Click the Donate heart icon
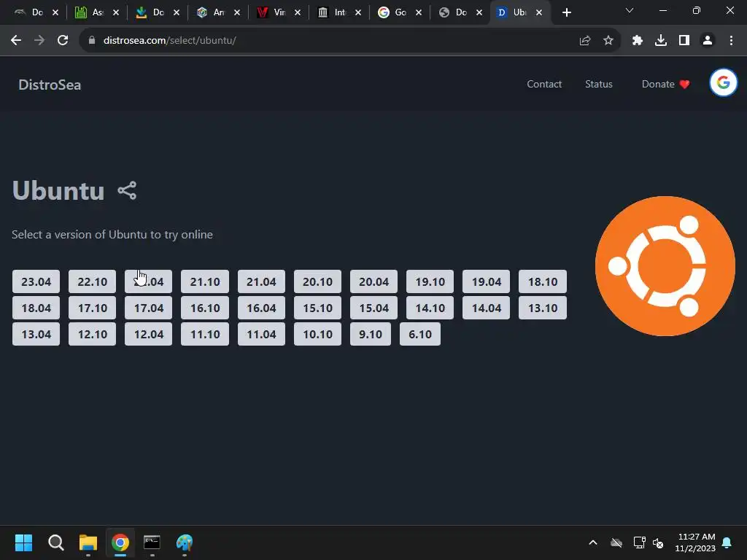Viewport: 747px width, 560px height. tap(684, 85)
